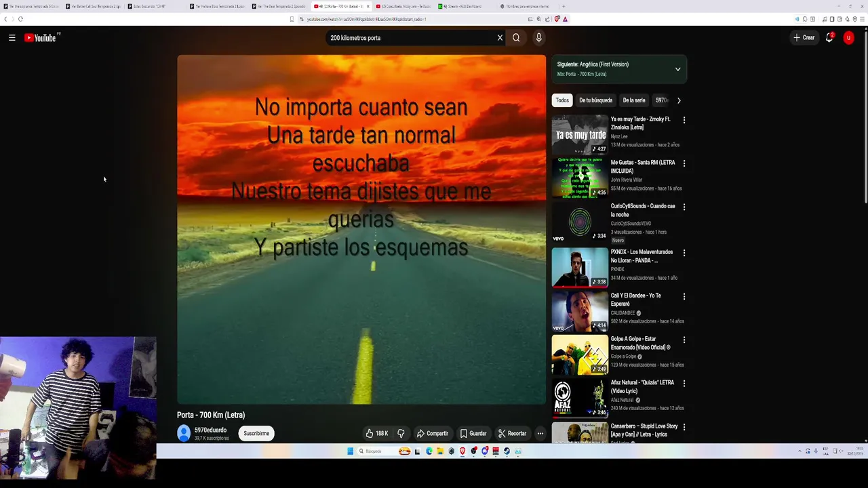Go to the YouTube home logo
Image resolution: width=868 pixels, height=488 pixels.
(41, 38)
